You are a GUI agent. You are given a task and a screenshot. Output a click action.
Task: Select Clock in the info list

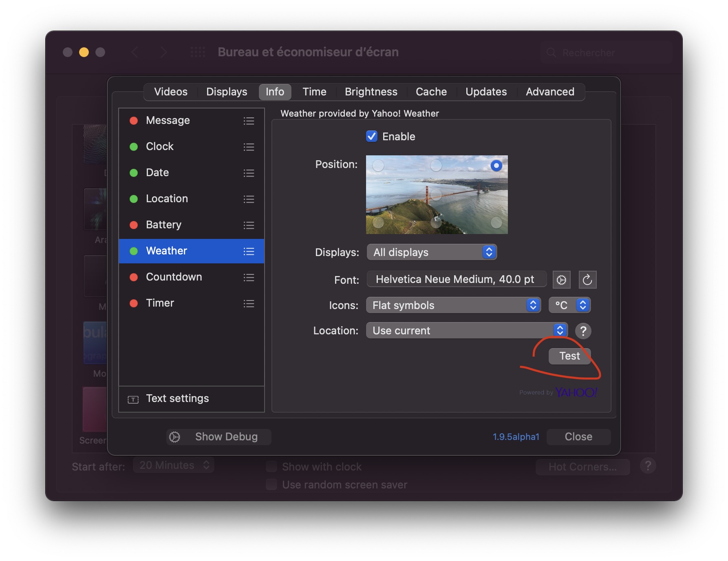click(x=192, y=147)
